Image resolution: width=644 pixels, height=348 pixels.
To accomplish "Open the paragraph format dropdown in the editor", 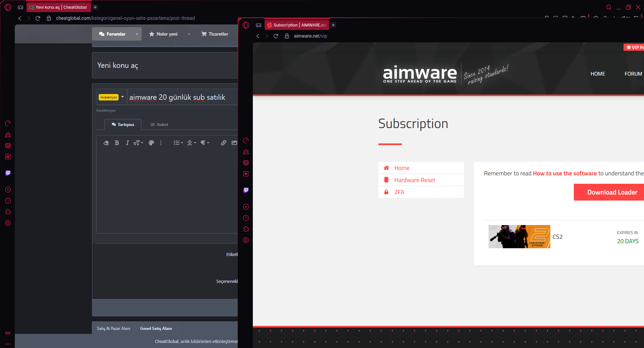I will tap(205, 143).
